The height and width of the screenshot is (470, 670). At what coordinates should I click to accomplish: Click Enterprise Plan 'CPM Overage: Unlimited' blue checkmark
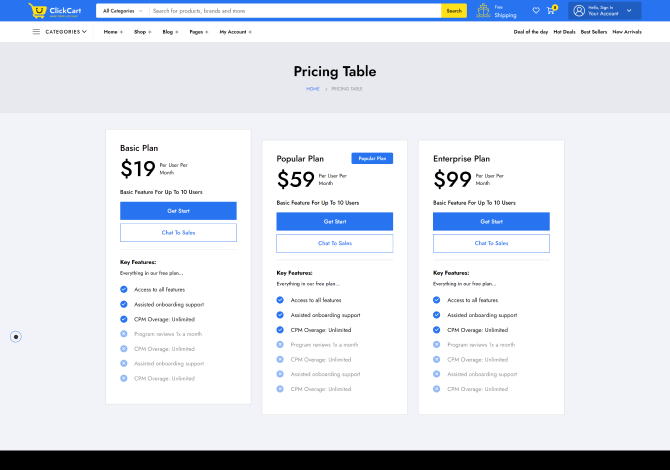pos(437,329)
